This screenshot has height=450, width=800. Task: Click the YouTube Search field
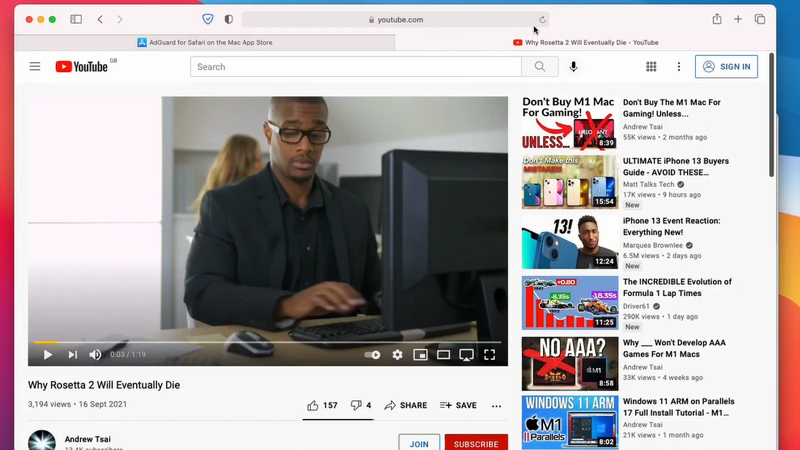point(356,67)
